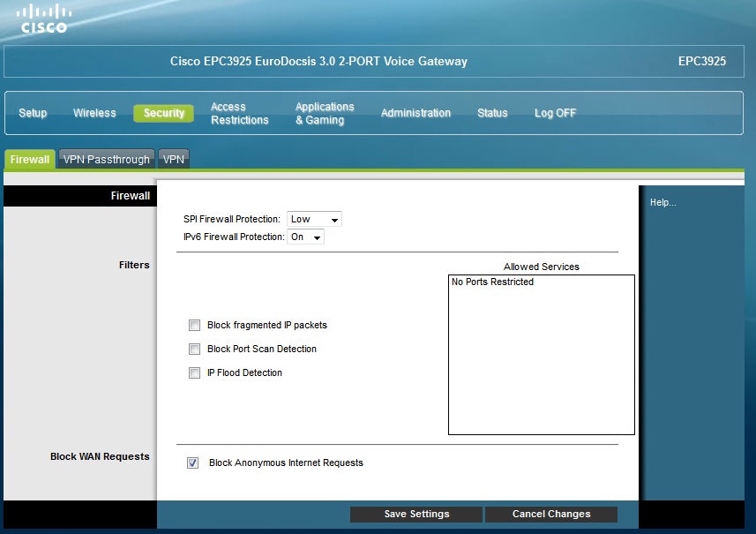
Task: Navigate to Applications & Gaming
Action: 325,113
